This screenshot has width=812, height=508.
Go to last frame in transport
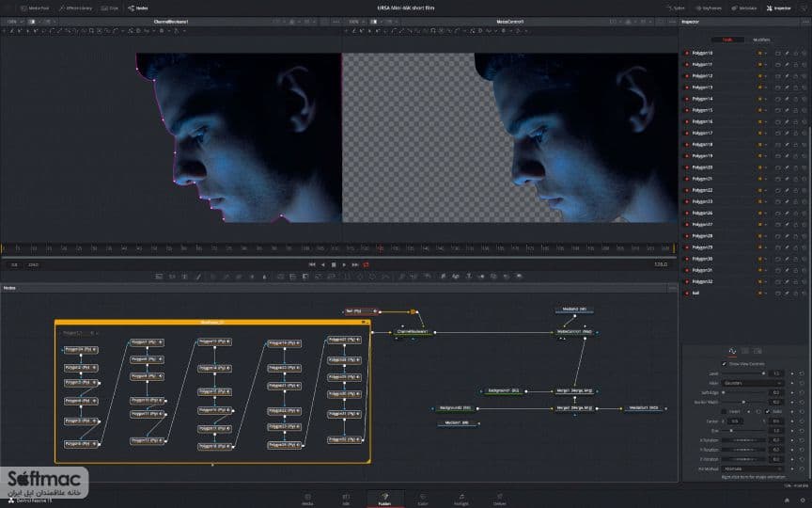coord(355,264)
